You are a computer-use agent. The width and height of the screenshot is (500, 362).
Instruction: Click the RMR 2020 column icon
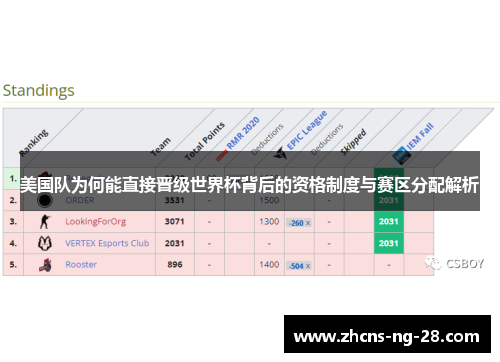222,155
